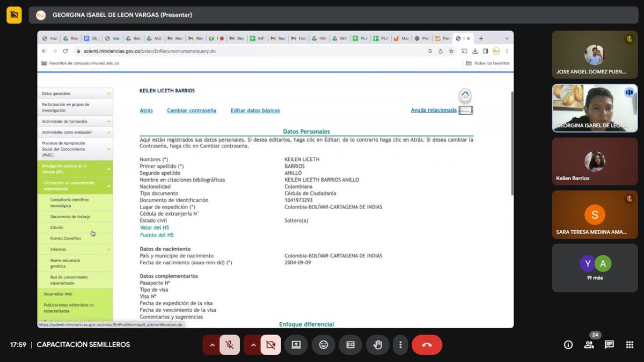
Task: Open 'Desarrollos Web' sidebar item
Action: coord(75,294)
